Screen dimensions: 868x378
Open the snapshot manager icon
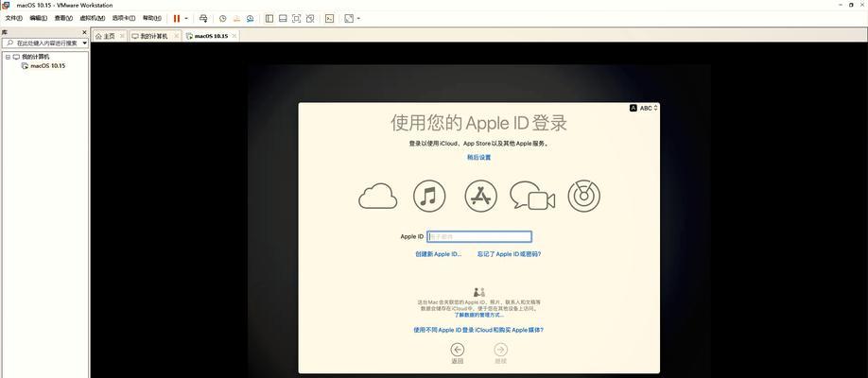251,18
